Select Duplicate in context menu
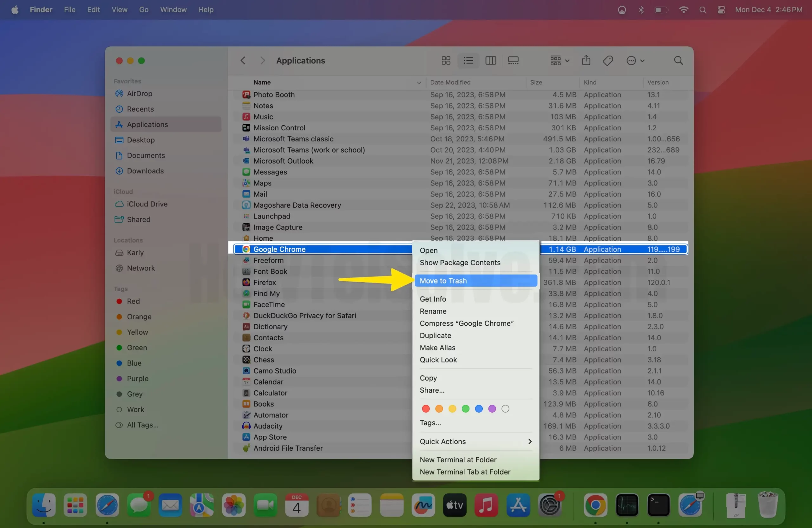Image resolution: width=812 pixels, height=528 pixels. coord(435,336)
